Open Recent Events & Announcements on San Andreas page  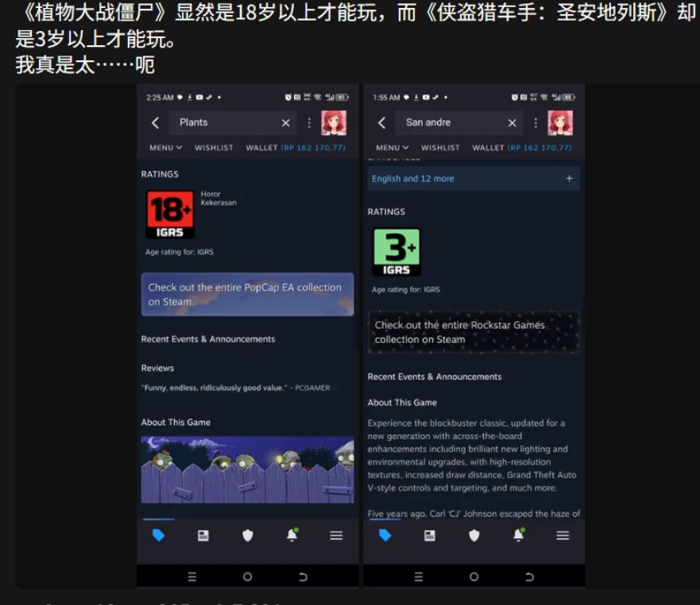(435, 376)
